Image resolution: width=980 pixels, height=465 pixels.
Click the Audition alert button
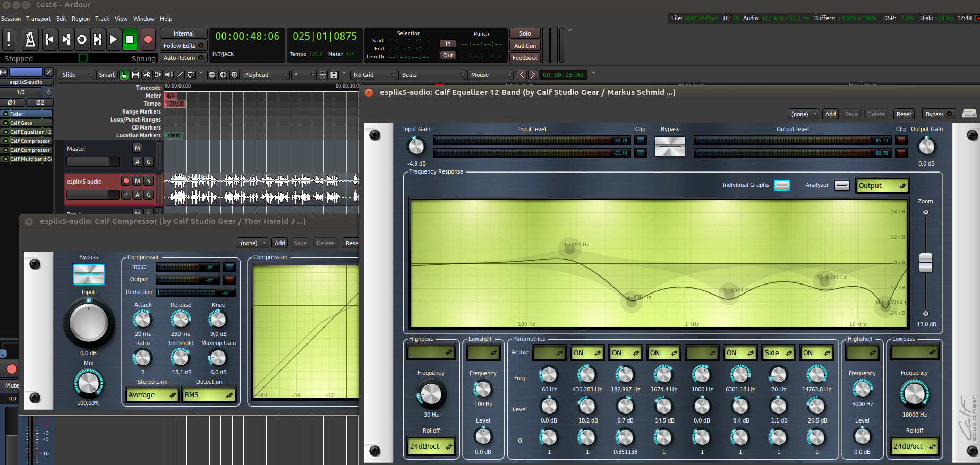click(525, 46)
